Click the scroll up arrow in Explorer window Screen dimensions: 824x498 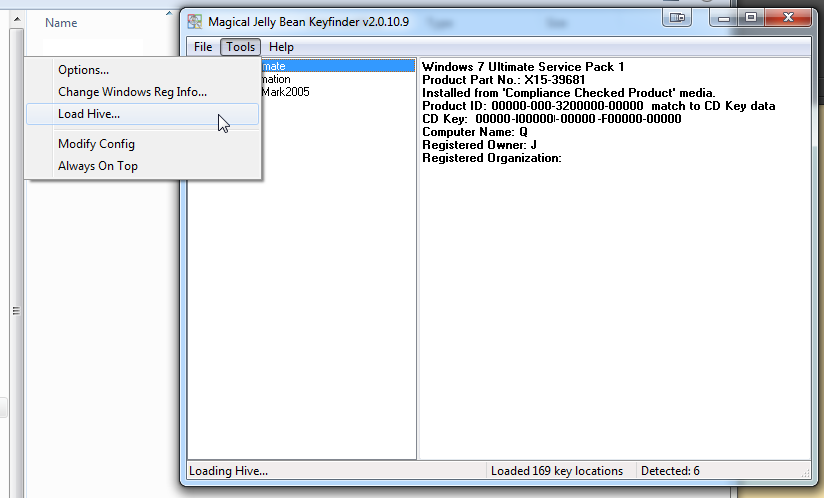(17, 19)
